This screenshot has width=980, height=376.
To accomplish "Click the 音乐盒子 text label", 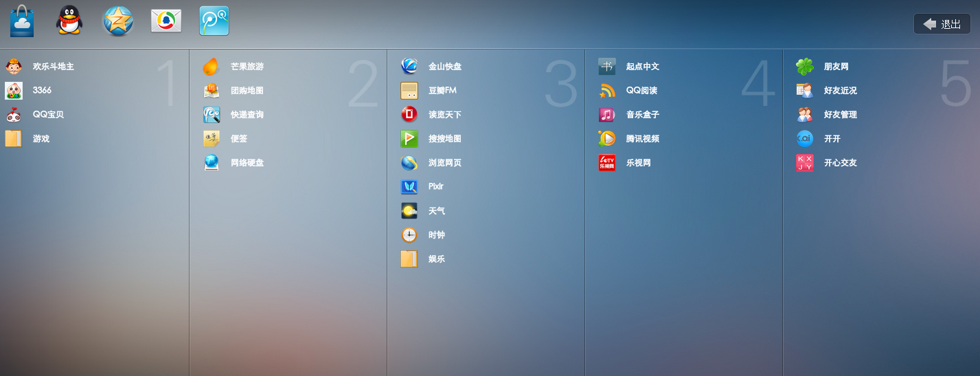I will point(643,115).
